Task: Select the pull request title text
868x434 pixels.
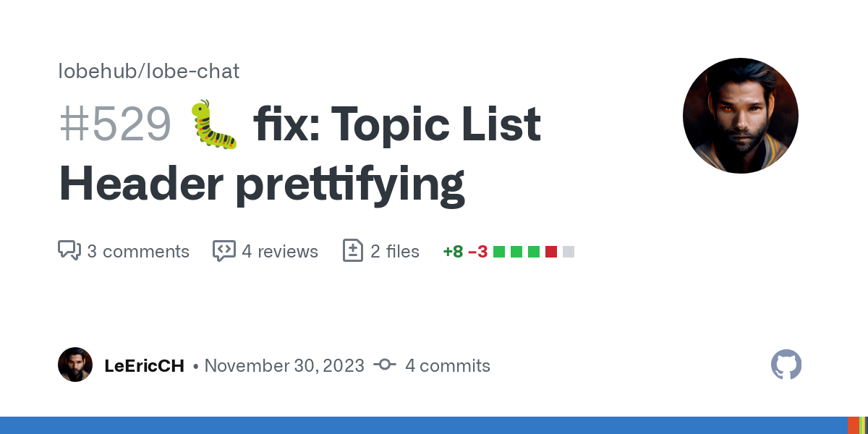Action: click(x=299, y=154)
